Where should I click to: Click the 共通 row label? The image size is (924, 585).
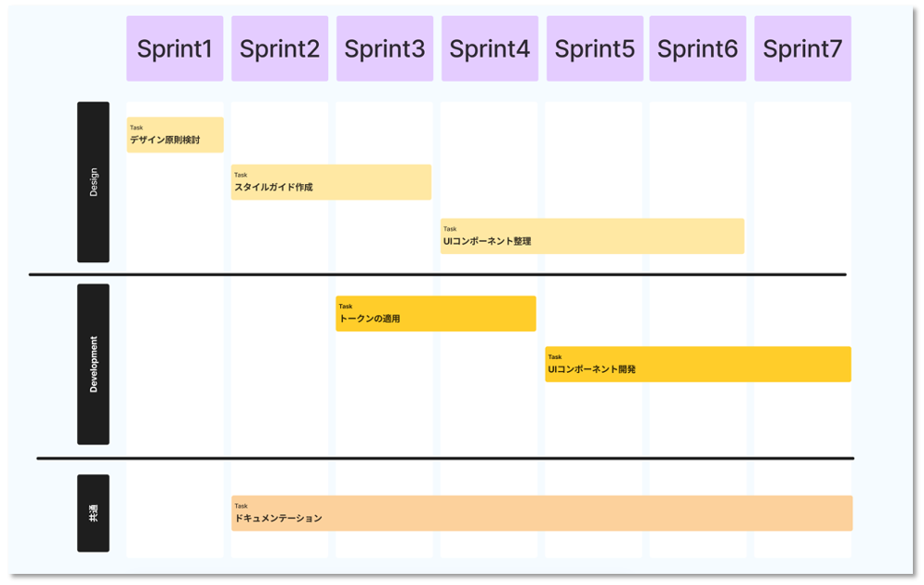(x=93, y=513)
